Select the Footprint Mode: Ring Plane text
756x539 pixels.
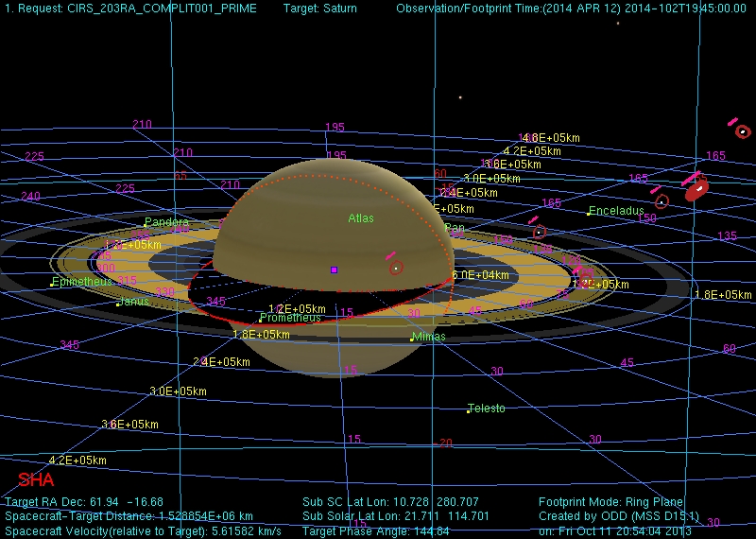point(610,502)
